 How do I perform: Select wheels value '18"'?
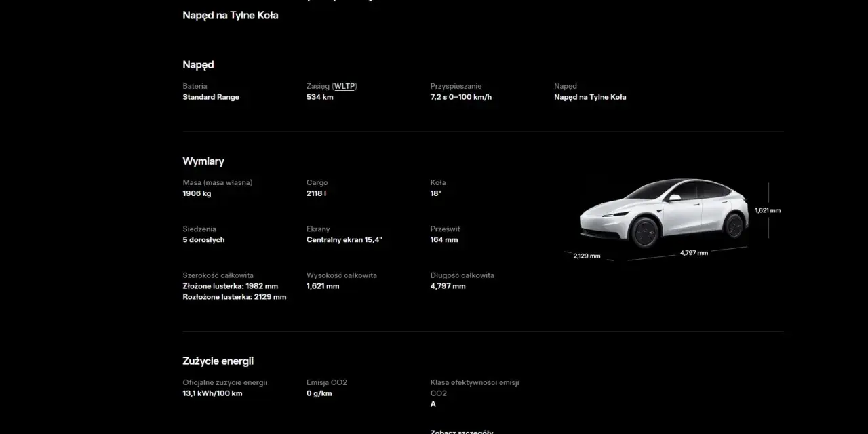click(436, 193)
